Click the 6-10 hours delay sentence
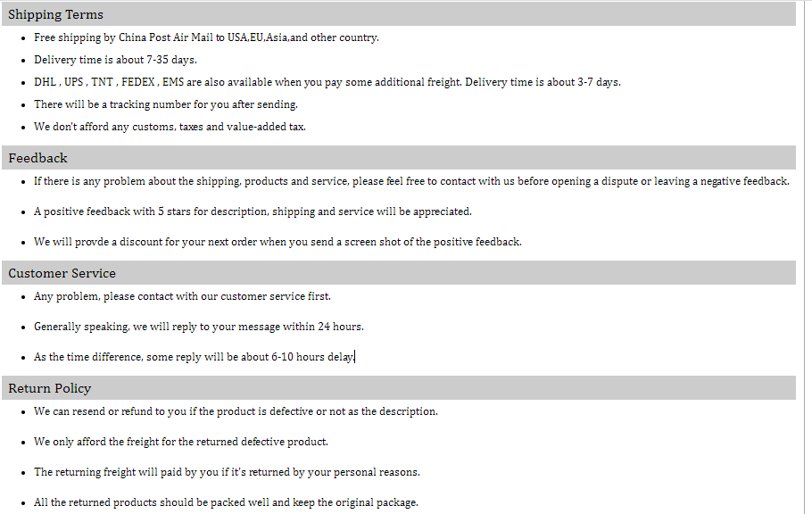Image resolution: width=812 pixels, height=514 pixels. point(195,356)
